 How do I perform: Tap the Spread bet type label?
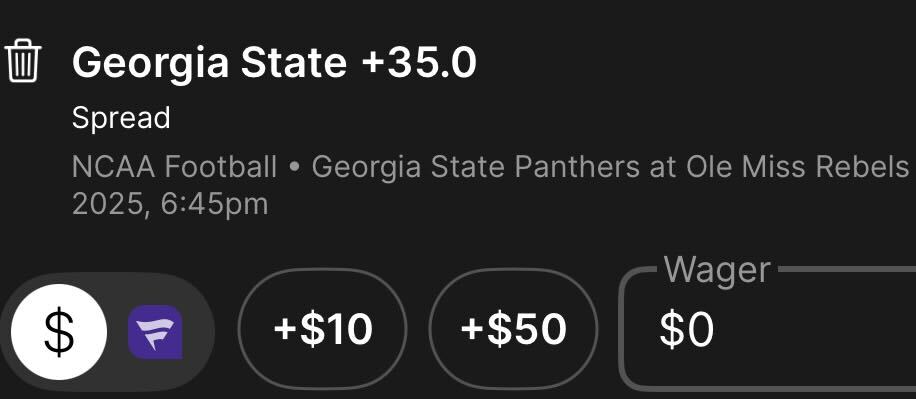point(121,118)
